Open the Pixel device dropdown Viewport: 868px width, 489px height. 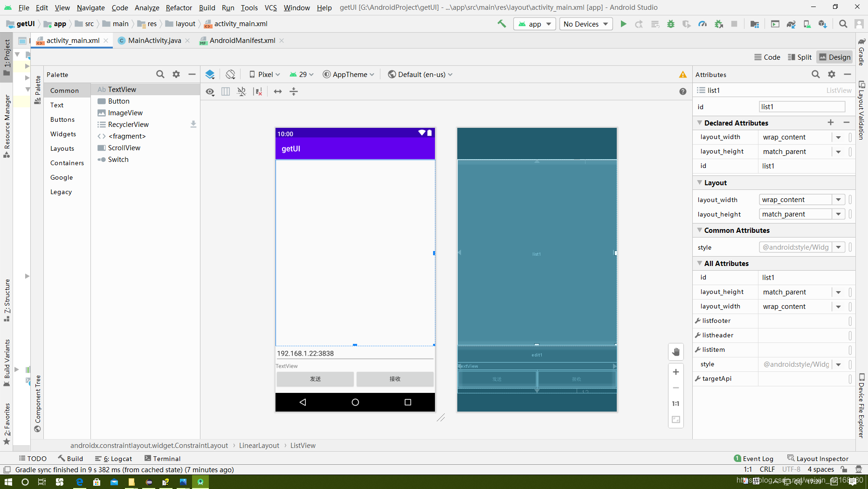click(265, 75)
